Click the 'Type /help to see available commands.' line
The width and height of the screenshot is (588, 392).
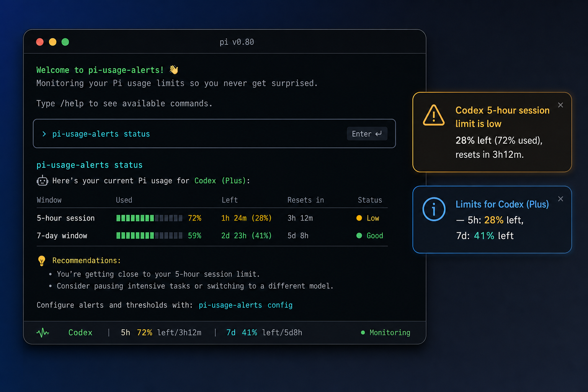coord(124,104)
